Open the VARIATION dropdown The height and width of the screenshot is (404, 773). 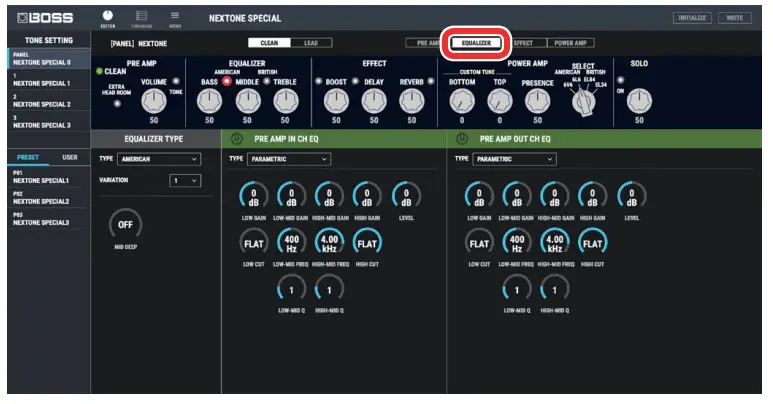click(185, 181)
